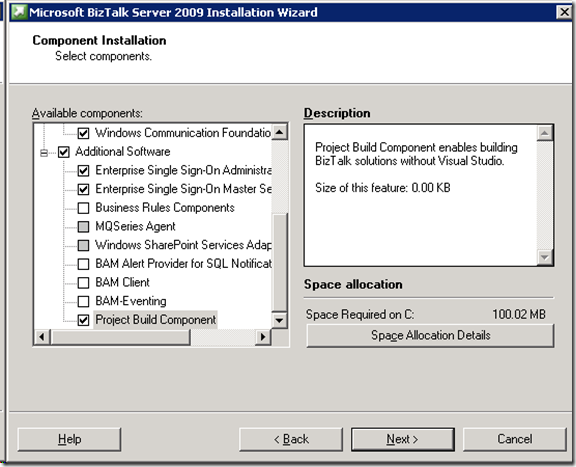Select Enterprise Single Sign-On Master Secret item
Viewport: 576px width, 467px height.
point(183,189)
